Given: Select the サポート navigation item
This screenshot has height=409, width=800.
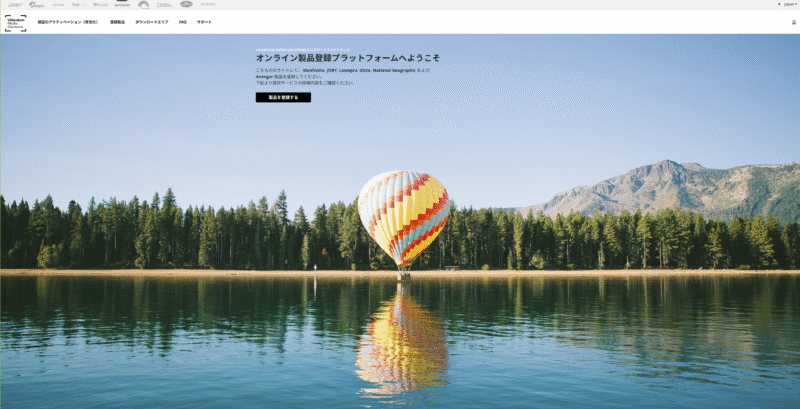Looking at the screenshot, I should click(x=204, y=22).
